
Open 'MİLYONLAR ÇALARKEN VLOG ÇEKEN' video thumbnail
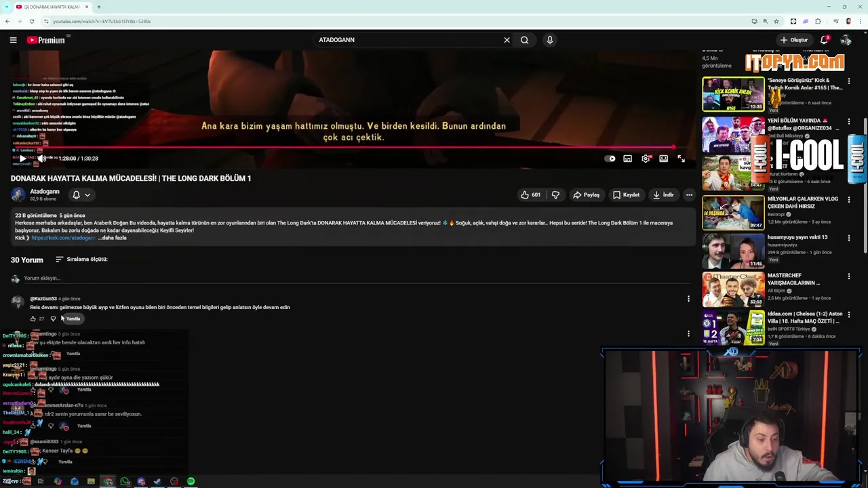[x=733, y=213]
